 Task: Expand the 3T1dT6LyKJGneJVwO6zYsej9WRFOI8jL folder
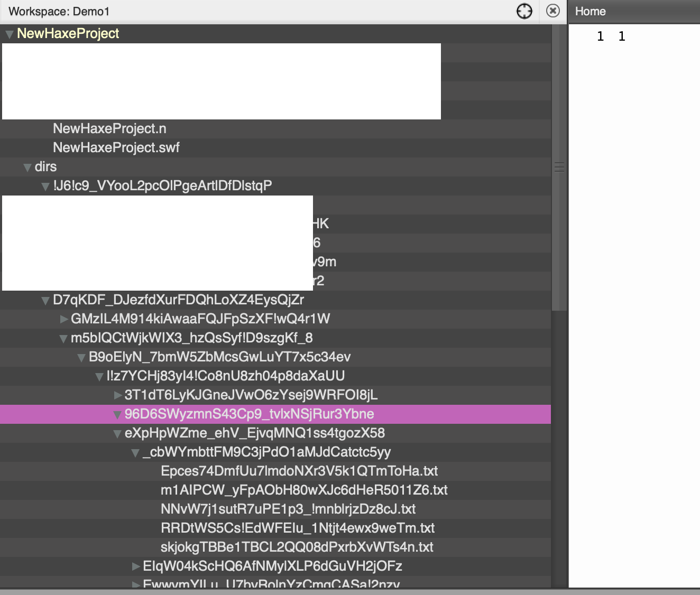[x=117, y=395]
